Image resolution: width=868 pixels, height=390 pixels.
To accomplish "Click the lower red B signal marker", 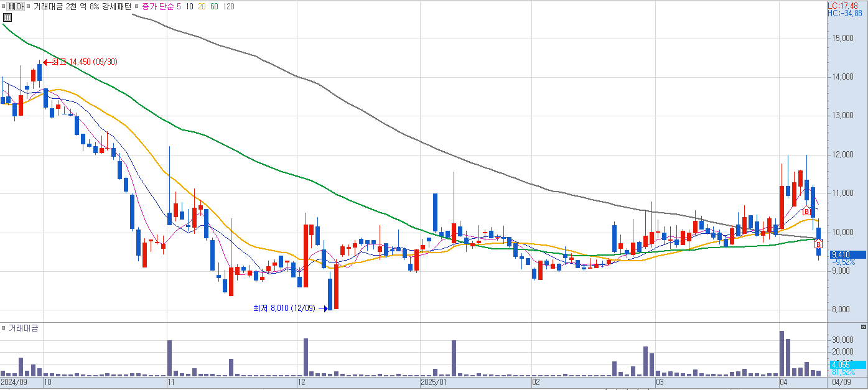I will pos(818,244).
